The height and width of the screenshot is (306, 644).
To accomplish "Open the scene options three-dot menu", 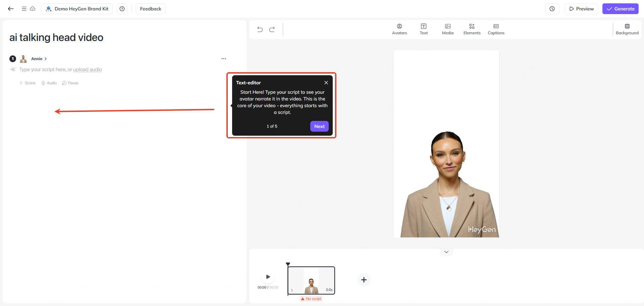I will point(224,59).
